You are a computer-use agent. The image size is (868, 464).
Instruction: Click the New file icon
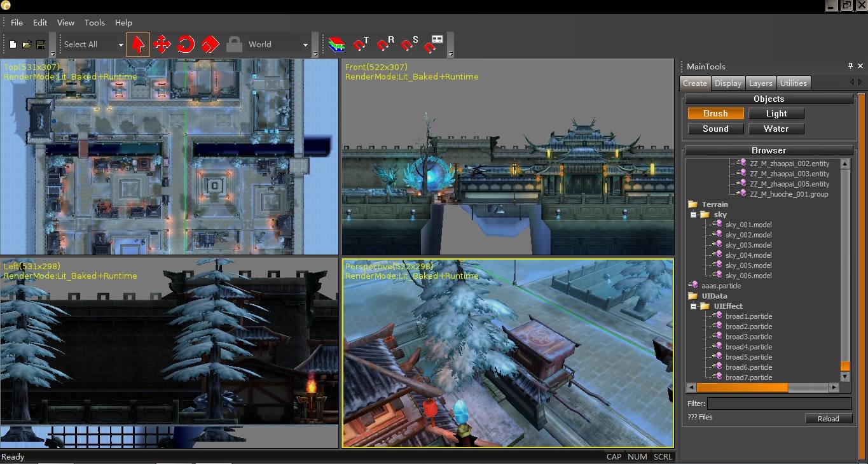[13, 45]
